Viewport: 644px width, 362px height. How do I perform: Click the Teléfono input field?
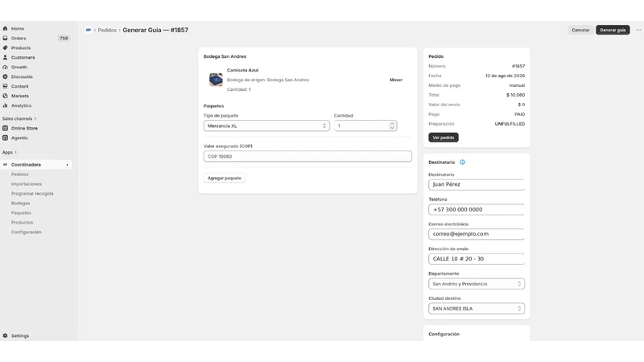point(477,210)
